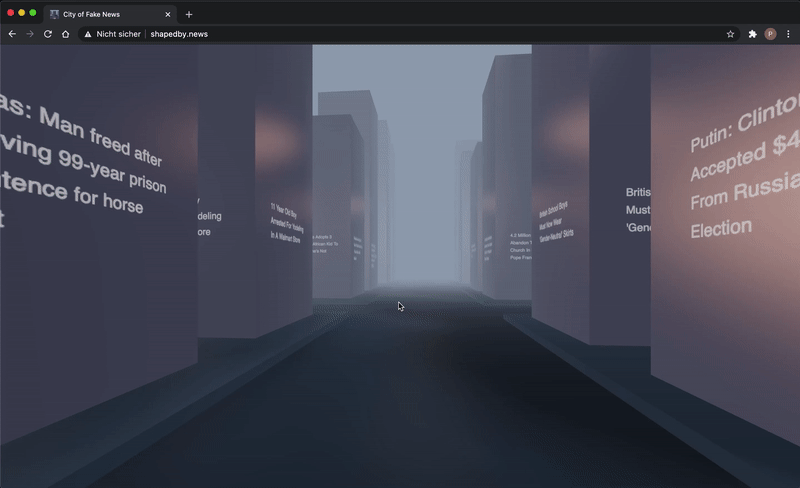Minimize the window with yellow button

click(21, 13)
